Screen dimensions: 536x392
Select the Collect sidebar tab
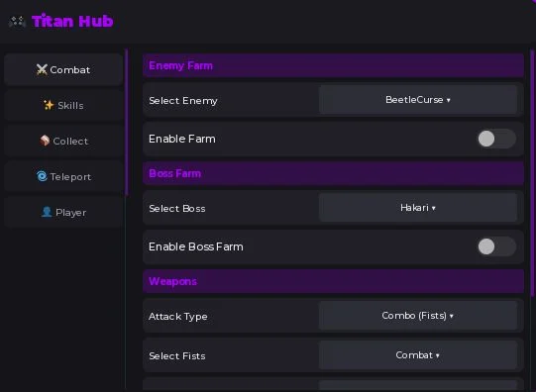[63, 141]
